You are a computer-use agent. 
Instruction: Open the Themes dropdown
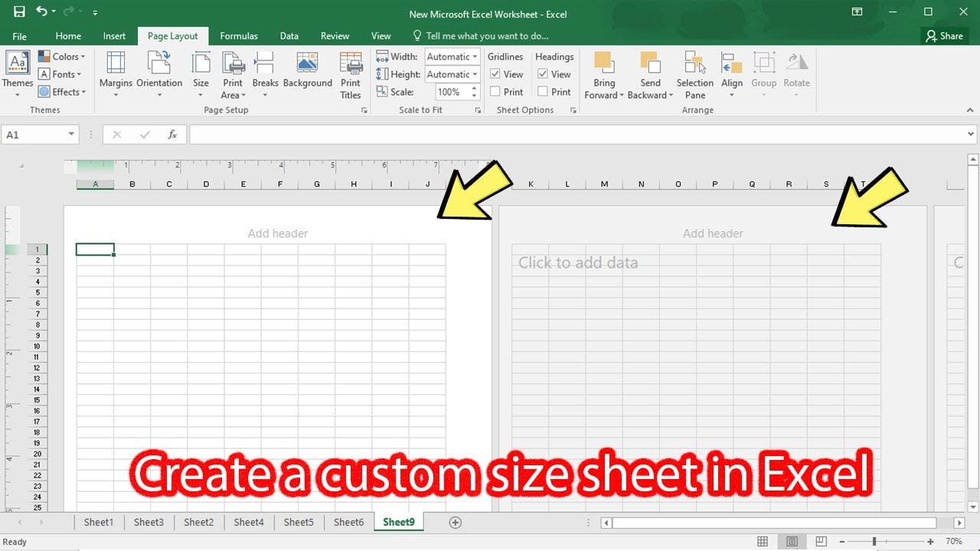click(17, 74)
